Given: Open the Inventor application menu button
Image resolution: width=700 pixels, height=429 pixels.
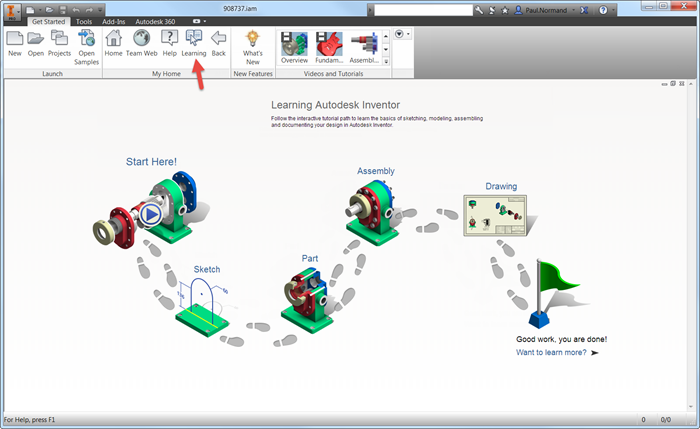Looking at the screenshot, I should (11, 11).
